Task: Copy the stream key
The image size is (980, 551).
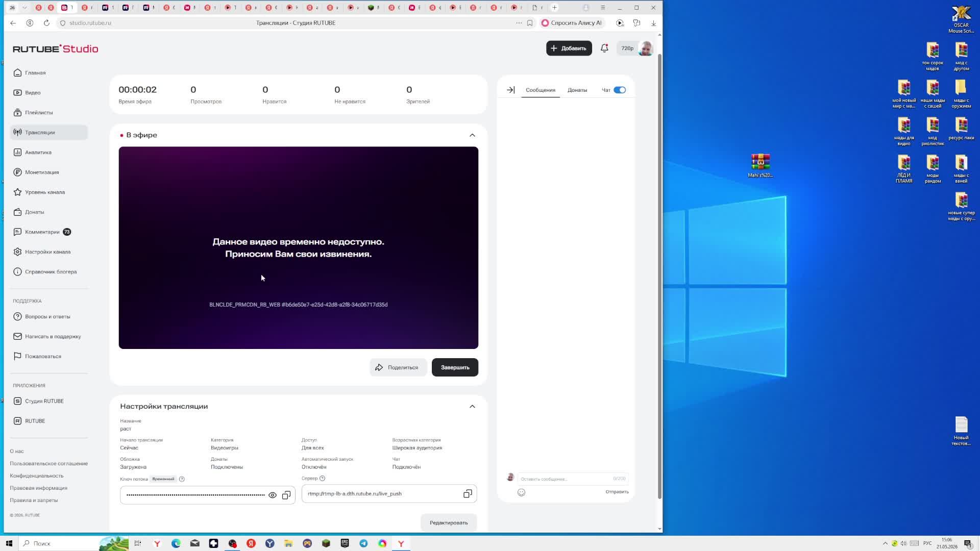Action: pos(286,495)
